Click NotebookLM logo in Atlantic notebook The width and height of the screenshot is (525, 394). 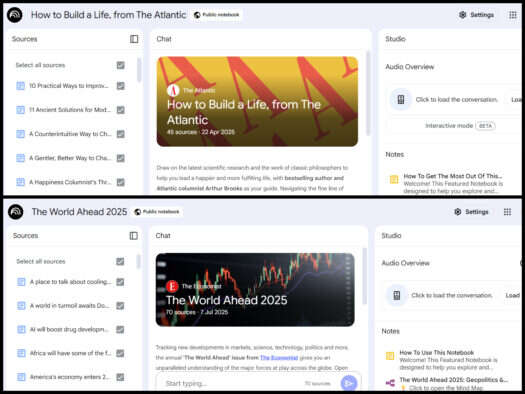(x=15, y=15)
